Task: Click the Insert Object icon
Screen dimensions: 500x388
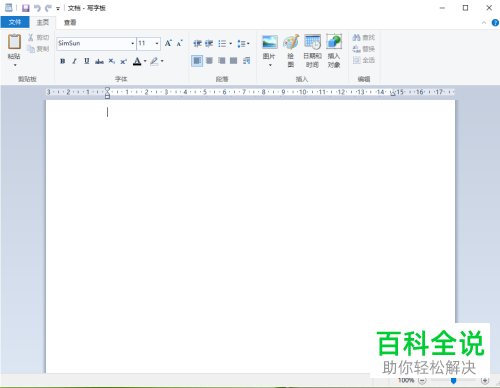Action: coord(334,42)
